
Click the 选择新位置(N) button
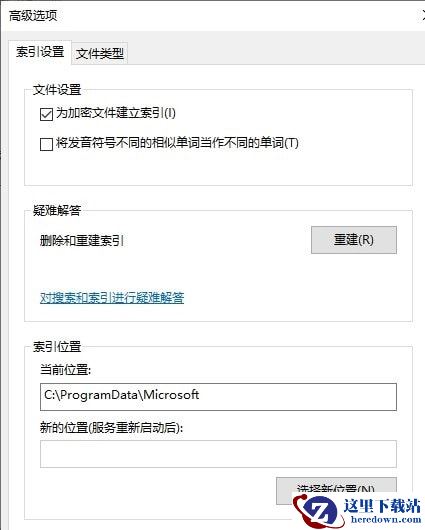pyautogui.click(x=336, y=489)
